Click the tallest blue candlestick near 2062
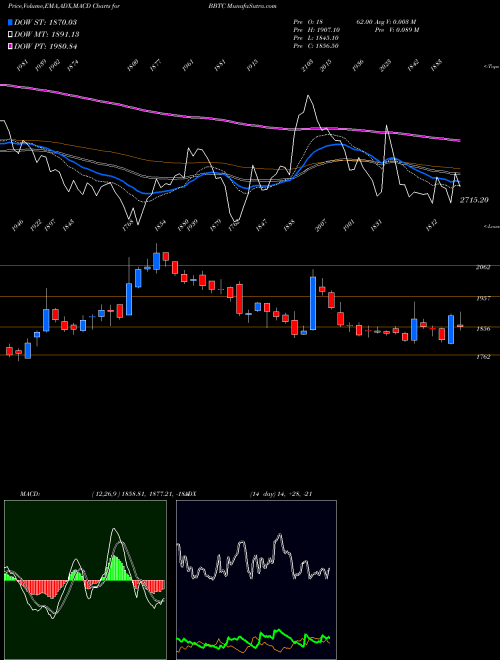500x660 pixels. coord(313,303)
